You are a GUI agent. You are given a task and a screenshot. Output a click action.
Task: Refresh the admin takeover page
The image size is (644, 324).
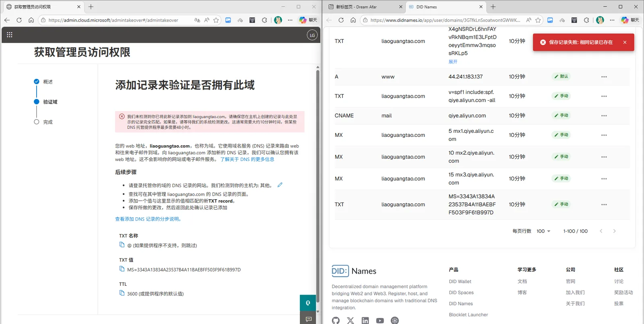(x=19, y=20)
